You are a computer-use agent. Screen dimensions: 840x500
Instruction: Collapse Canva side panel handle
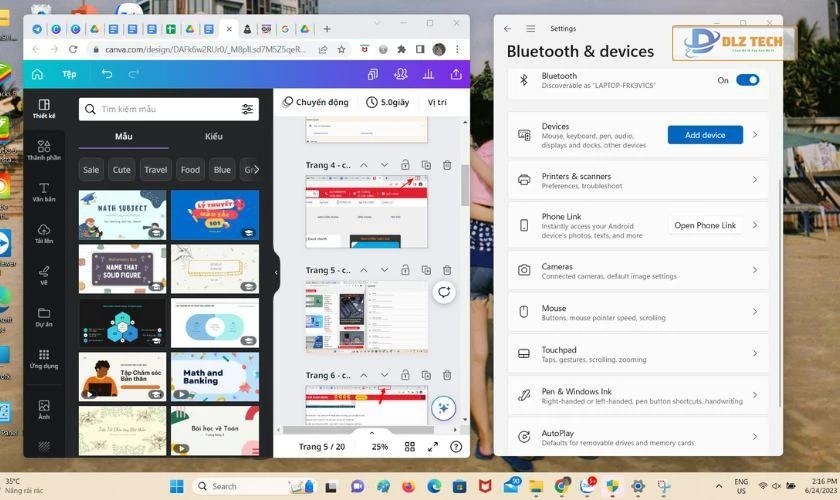point(276,272)
